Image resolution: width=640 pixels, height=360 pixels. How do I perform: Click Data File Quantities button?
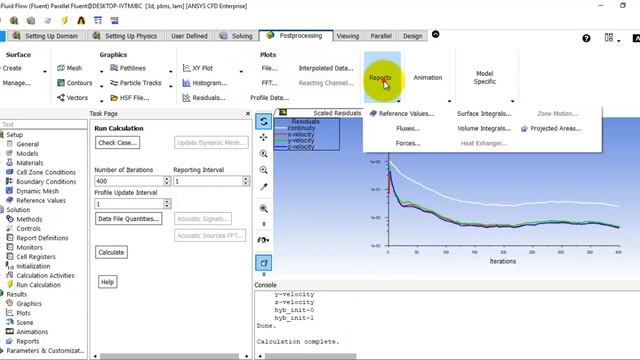coord(129,219)
